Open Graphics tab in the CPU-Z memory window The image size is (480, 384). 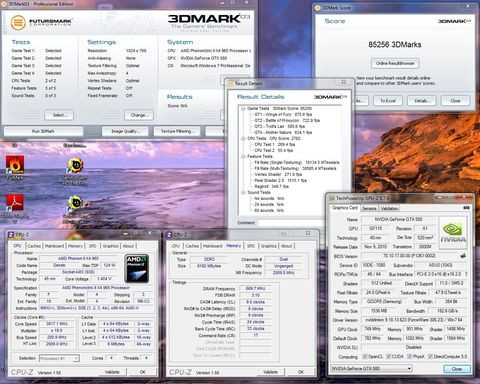click(269, 246)
